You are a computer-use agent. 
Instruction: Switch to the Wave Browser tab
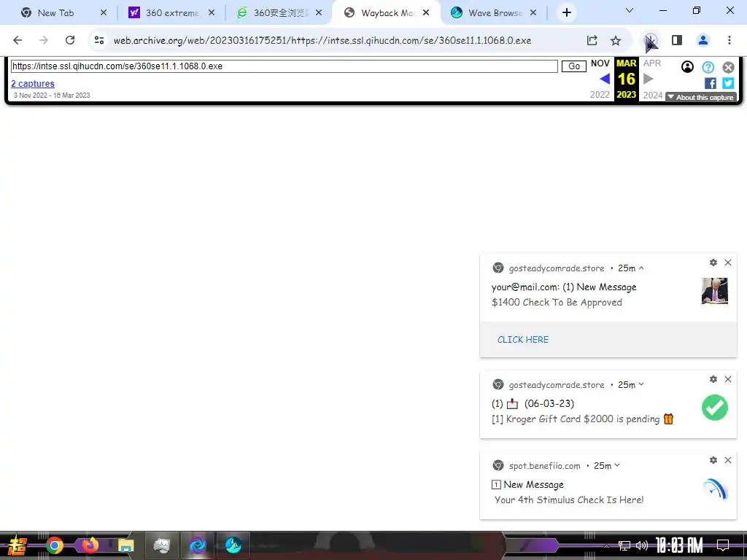pos(495,13)
